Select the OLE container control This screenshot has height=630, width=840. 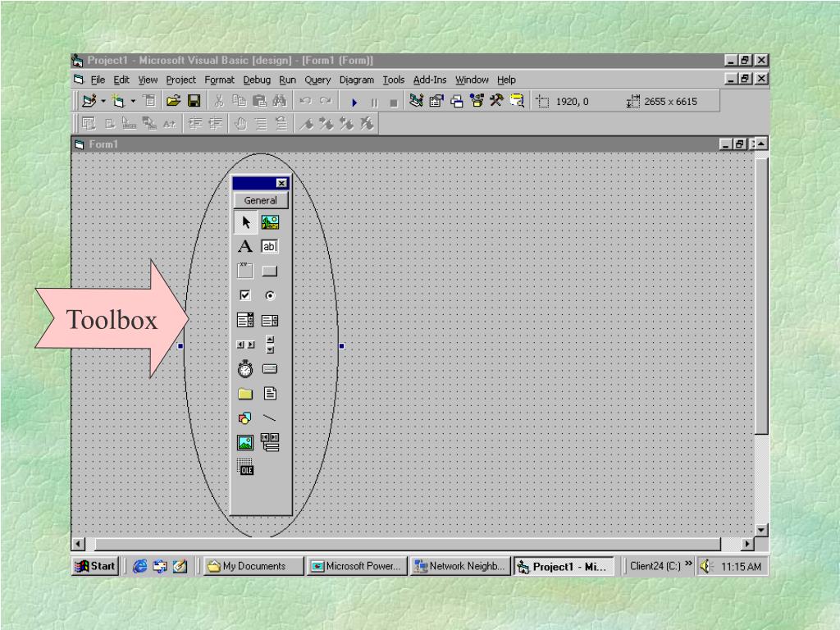[245, 467]
